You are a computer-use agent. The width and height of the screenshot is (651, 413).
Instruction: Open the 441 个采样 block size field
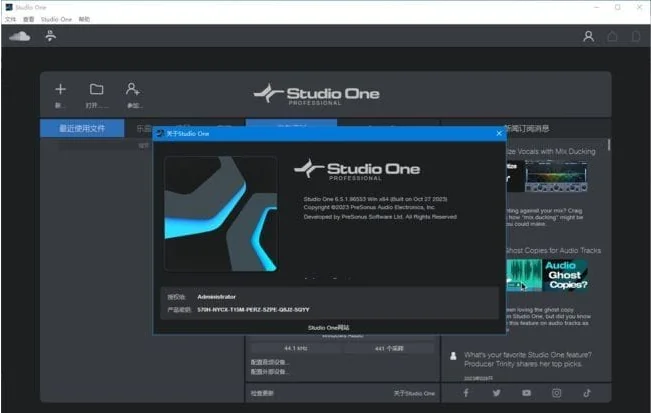389,348
